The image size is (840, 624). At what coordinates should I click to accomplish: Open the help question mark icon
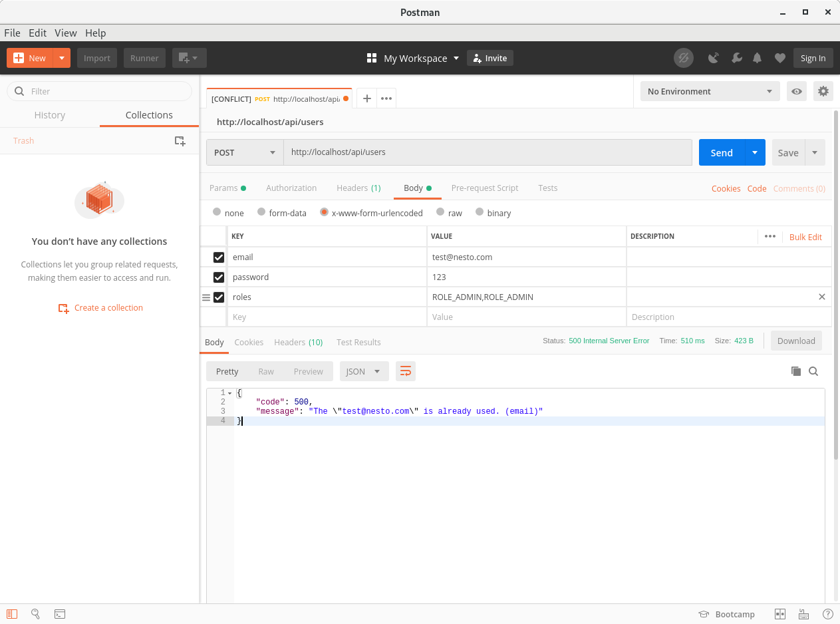pyautogui.click(x=828, y=614)
